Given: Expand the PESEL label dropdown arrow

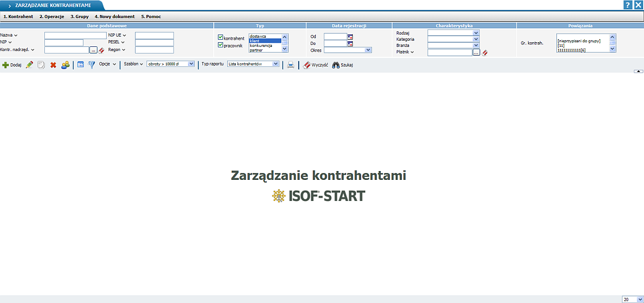Looking at the screenshot, I should point(123,42).
